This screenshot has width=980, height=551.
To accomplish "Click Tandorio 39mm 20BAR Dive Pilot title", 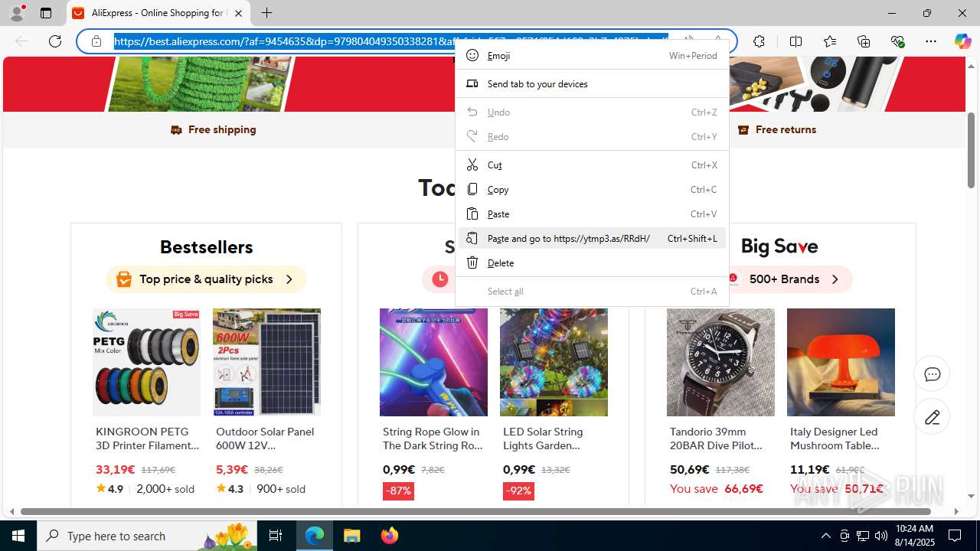I will 717,439.
